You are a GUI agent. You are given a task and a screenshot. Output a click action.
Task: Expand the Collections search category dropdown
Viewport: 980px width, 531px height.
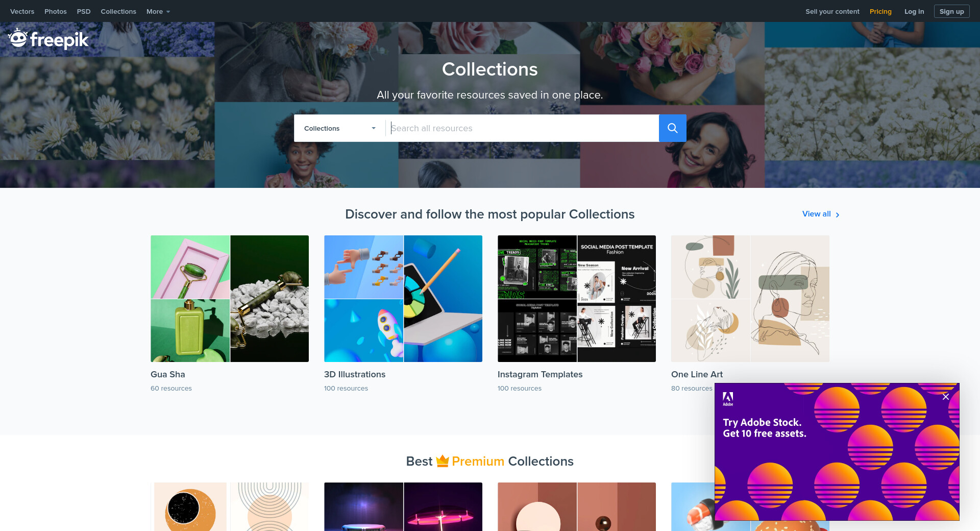(340, 128)
